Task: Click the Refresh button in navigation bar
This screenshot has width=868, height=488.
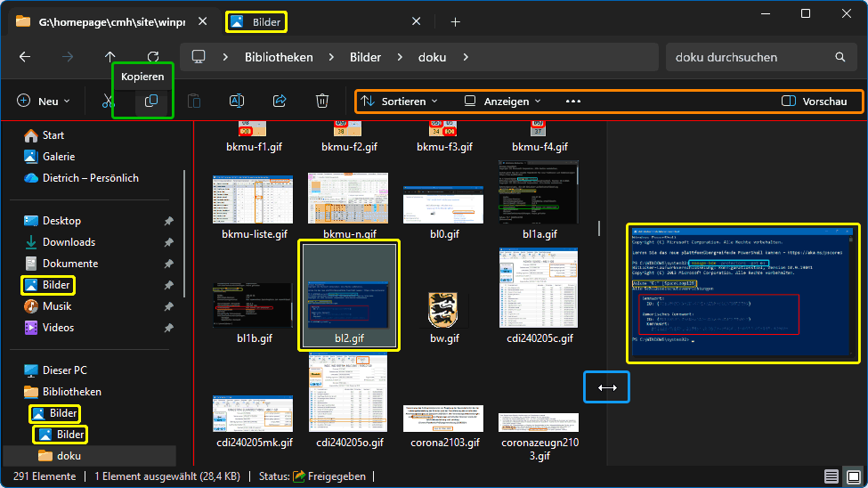Action: (x=153, y=57)
